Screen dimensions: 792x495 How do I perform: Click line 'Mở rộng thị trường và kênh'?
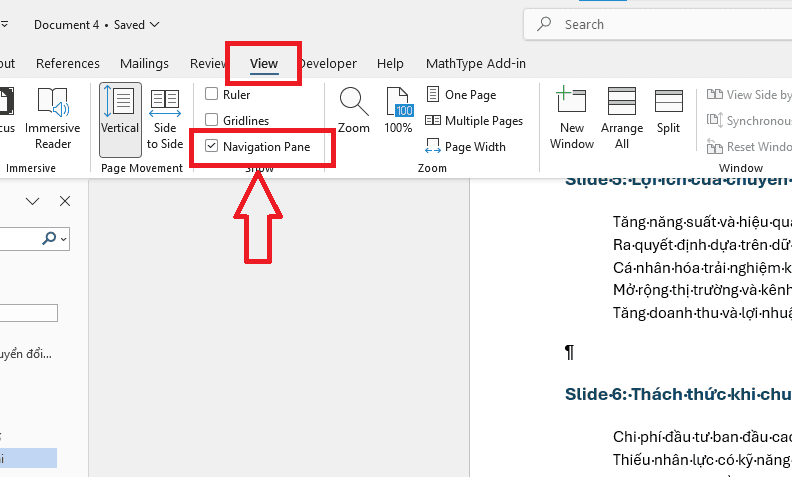[x=702, y=290]
